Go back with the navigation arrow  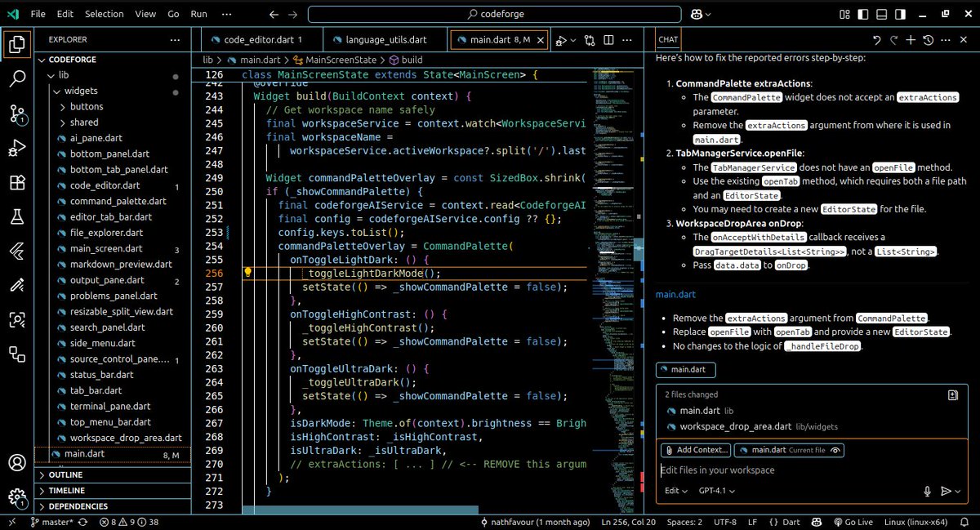coord(274,15)
